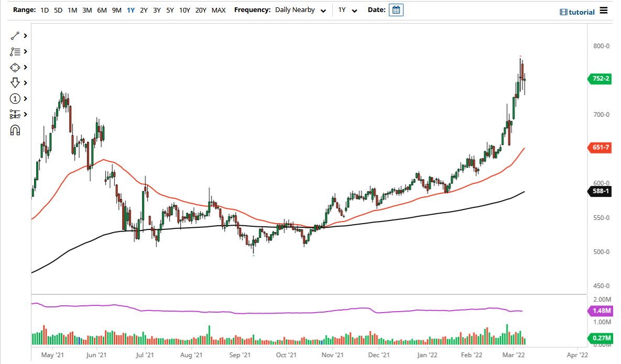Open the tutorial link

pos(577,12)
